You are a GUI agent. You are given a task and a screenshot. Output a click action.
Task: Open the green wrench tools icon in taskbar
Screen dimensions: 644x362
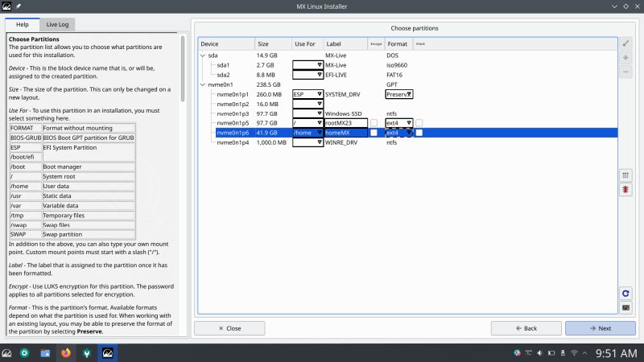click(87, 353)
